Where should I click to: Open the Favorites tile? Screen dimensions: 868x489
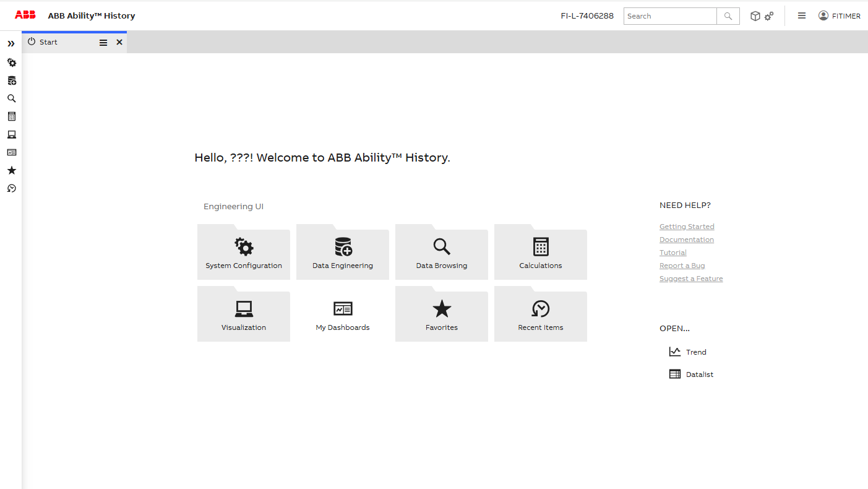(442, 314)
